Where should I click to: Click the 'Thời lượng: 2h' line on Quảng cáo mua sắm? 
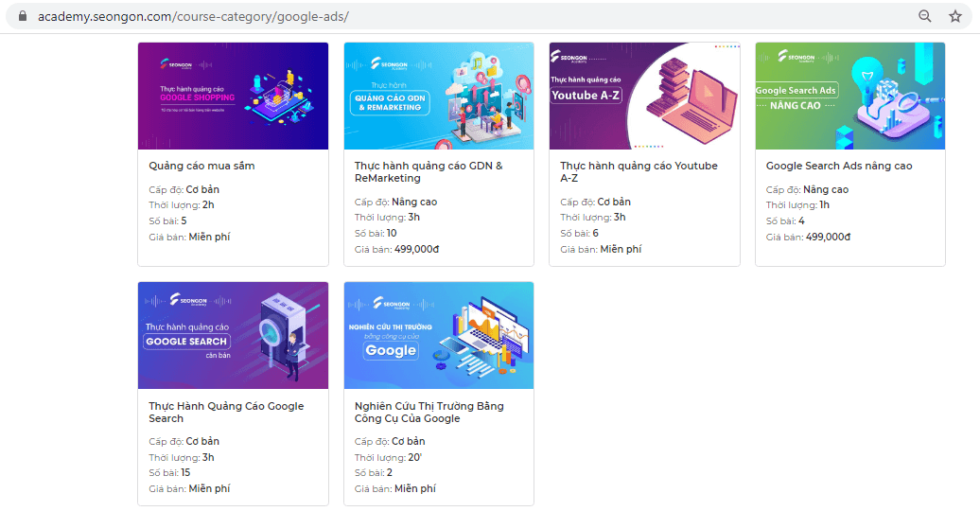(182, 205)
